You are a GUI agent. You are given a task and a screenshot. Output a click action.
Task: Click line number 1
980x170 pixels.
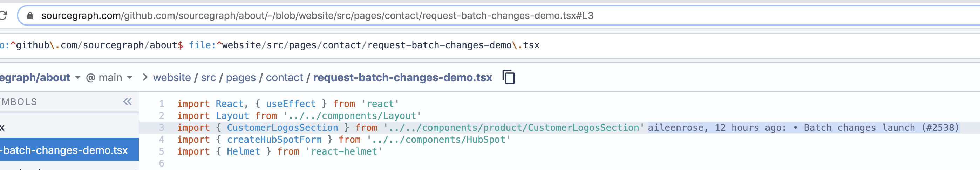click(x=161, y=104)
